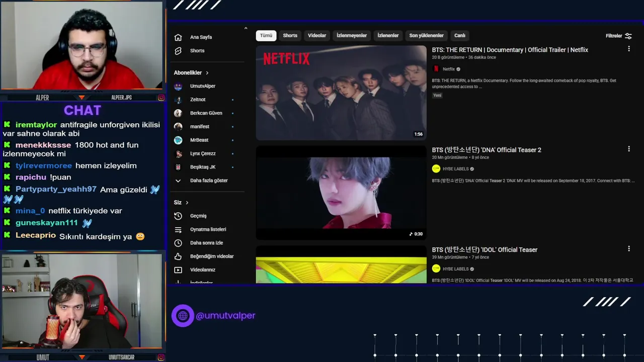Click the Lynx Çerezz channel avatar
The height and width of the screenshot is (362, 644).
coord(178,154)
